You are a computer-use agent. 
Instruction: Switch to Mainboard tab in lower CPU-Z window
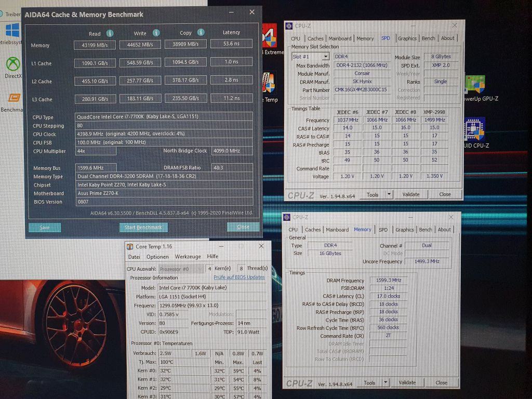(x=337, y=230)
